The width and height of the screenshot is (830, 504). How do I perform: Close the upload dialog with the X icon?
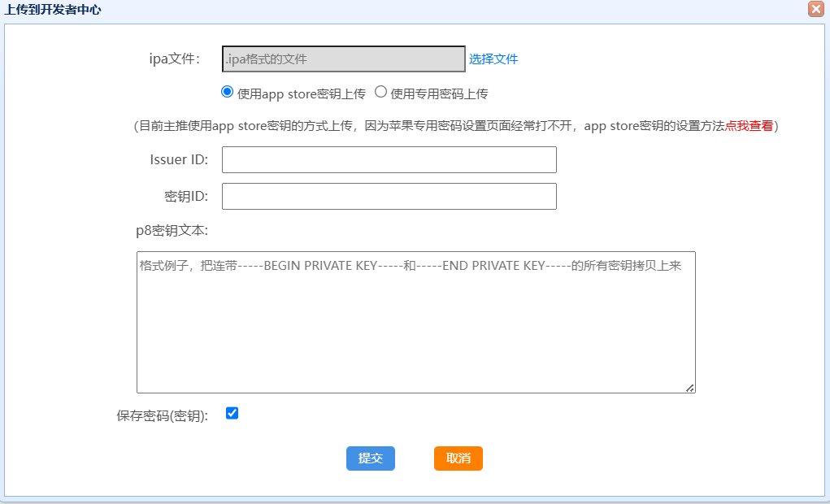(x=815, y=9)
